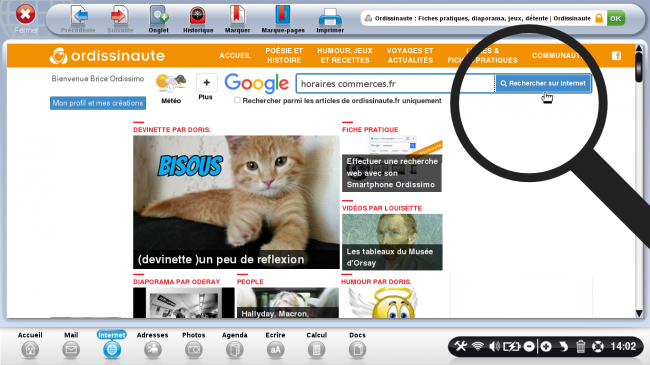The width and height of the screenshot is (650, 365).
Task: Click Rechercher sur Internet button
Action: point(543,83)
